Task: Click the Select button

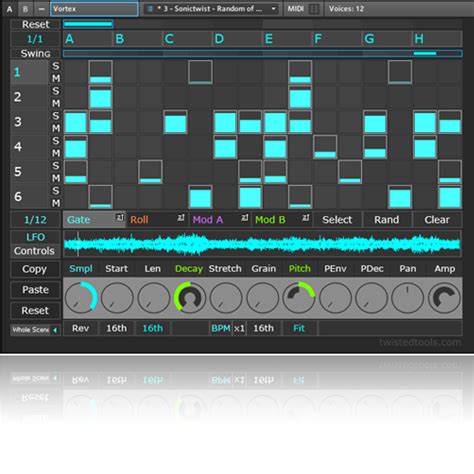Action: click(337, 220)
